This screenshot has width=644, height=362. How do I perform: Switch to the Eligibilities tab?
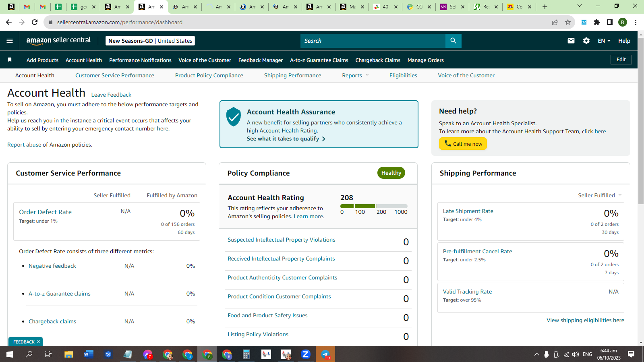(x=403, y=75)
